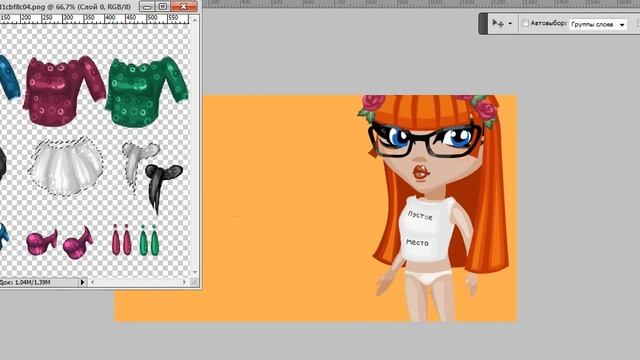Click the white hair bow

[139, 161]
